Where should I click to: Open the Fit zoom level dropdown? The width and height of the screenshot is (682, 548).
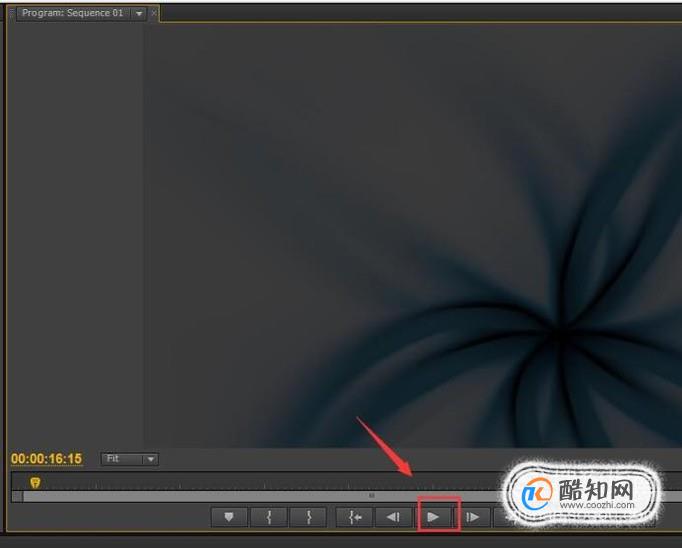(x=130, y=459)
